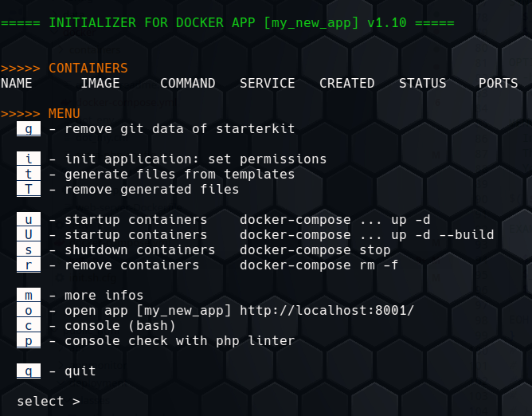Screen dimensions: 532x416
Task: Click 'docker-compose stop' command text
Action: 315,250
